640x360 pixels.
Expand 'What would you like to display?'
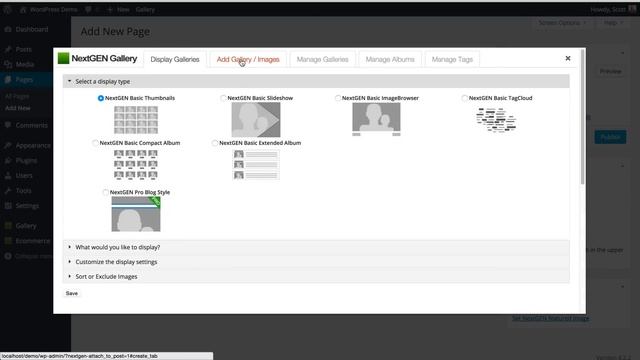pyautogui.click(x=316, y=247)
